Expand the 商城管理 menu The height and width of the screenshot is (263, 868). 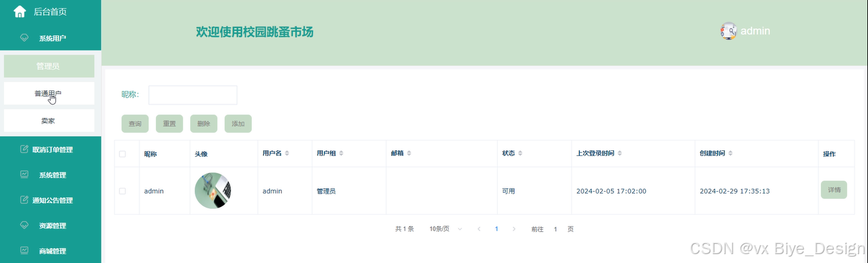[50, 251]
